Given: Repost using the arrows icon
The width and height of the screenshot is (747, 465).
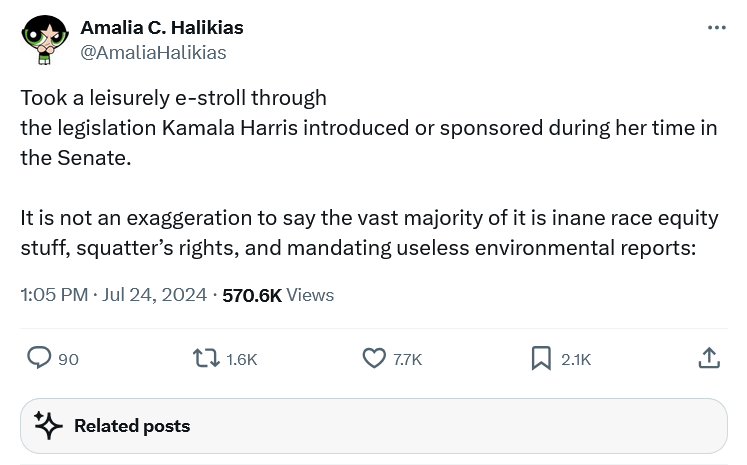Looking at the screenshot, I should 207,358.
